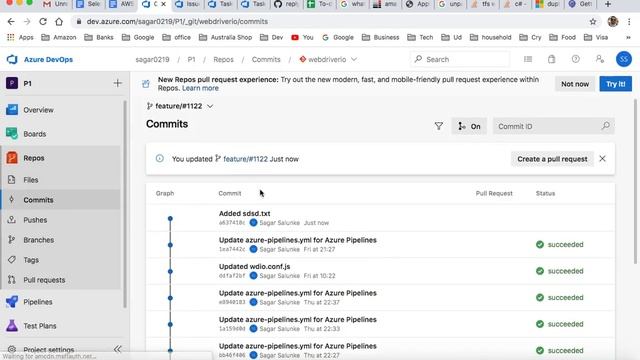The height and width of the screenshot is (360, 640).
Task: Open the help question mark icon
Action: 576,59
